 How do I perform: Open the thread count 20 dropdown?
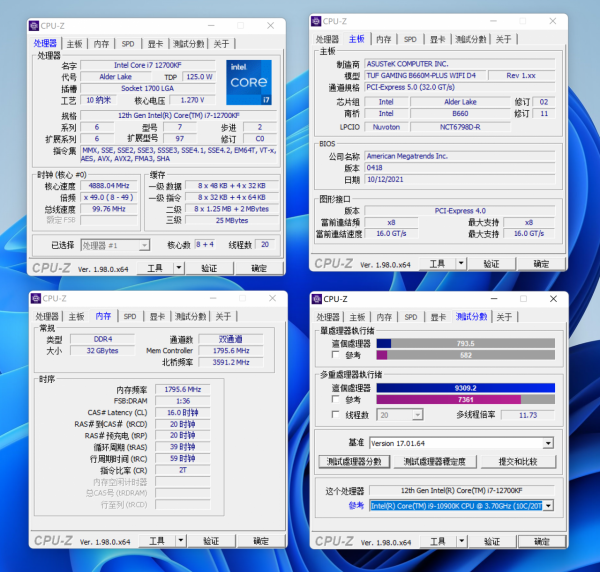tap(417, 415)
